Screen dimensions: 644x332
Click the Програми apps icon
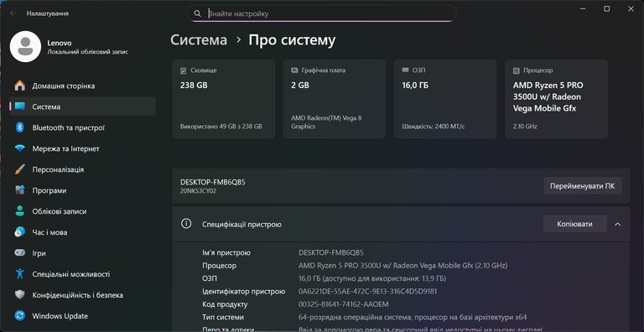click(x=20, y=190)
